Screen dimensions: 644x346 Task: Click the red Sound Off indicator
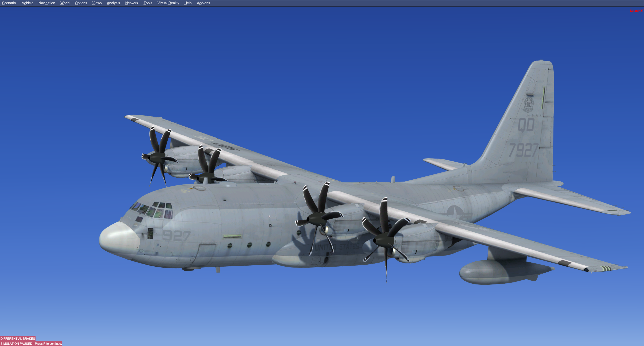(x=636, y=11)
